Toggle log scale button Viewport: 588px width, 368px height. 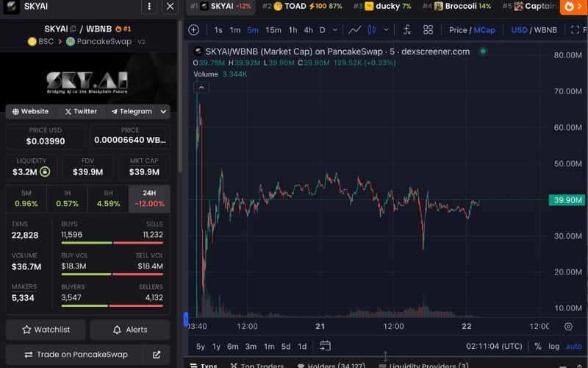554,346
